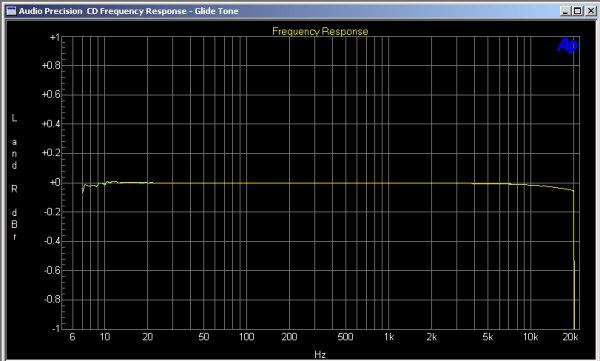Click the +0.8 Y axis label
600x361 pixels.
51,65
